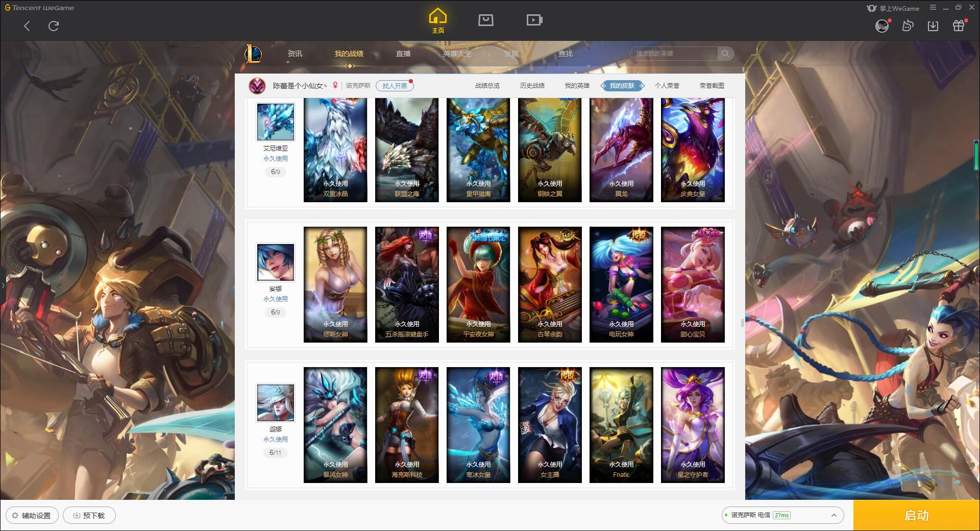Open the download manager icon
The image size is (980, 531).
[933, 26]
